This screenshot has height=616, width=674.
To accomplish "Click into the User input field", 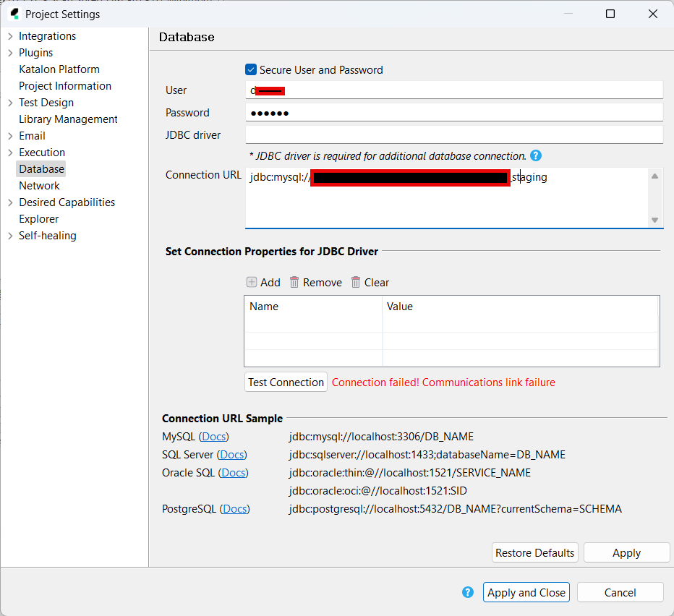I will [454, 90].
